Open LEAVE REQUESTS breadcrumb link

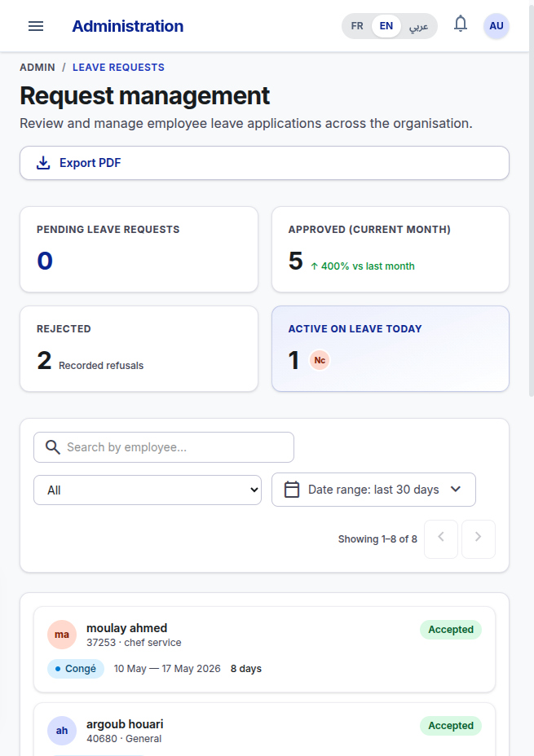point(118,68)
